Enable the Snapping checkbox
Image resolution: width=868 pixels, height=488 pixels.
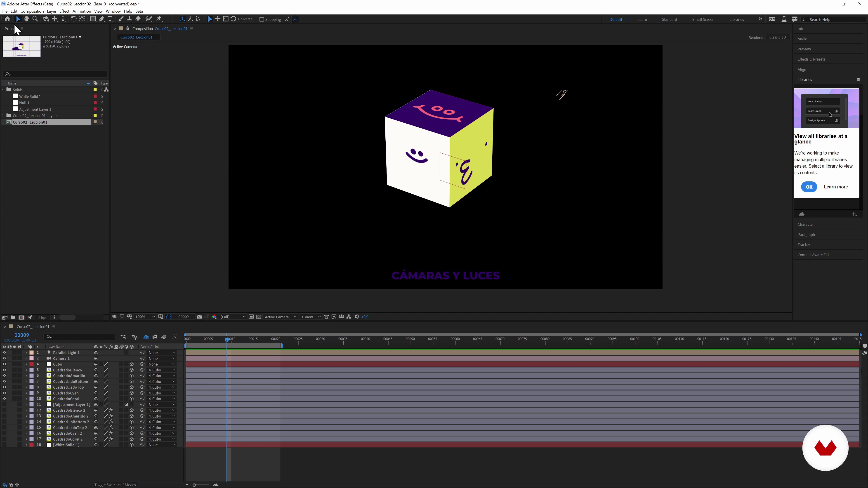[262, 19]
